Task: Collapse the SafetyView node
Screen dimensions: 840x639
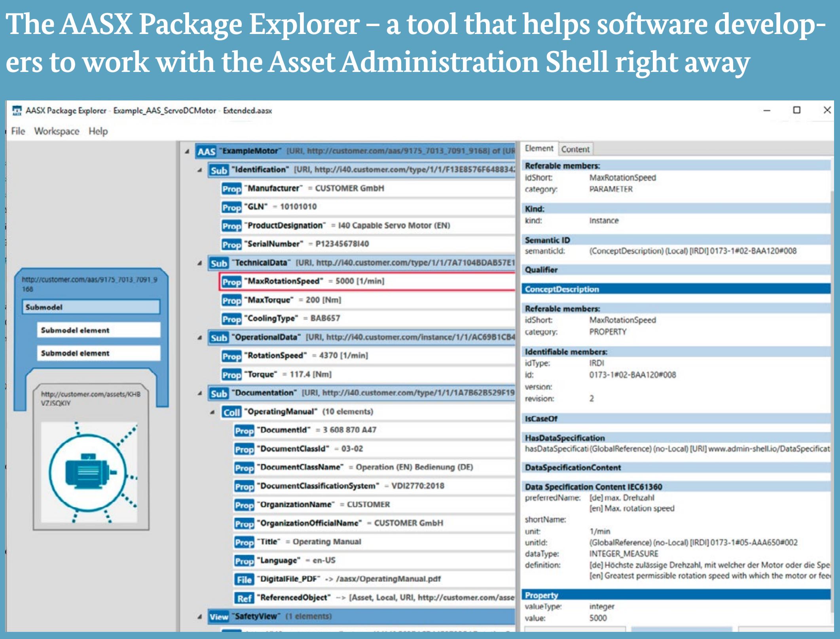Action: point(200,616)
